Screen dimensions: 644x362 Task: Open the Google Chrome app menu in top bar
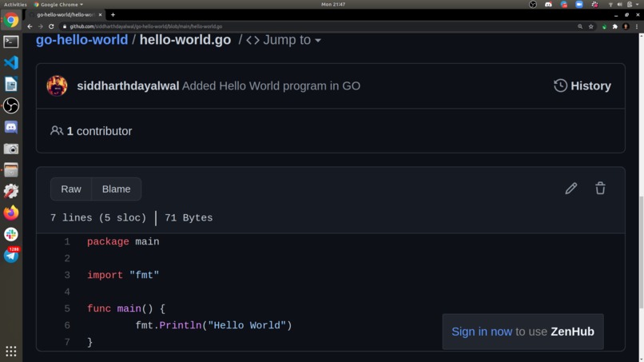click(58, 5)
